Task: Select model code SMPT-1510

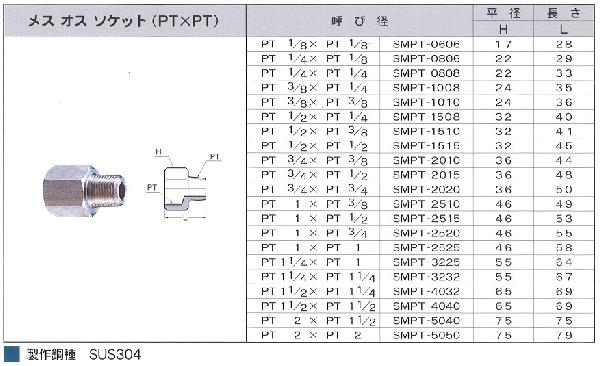Action: click(x=426, y=132)
